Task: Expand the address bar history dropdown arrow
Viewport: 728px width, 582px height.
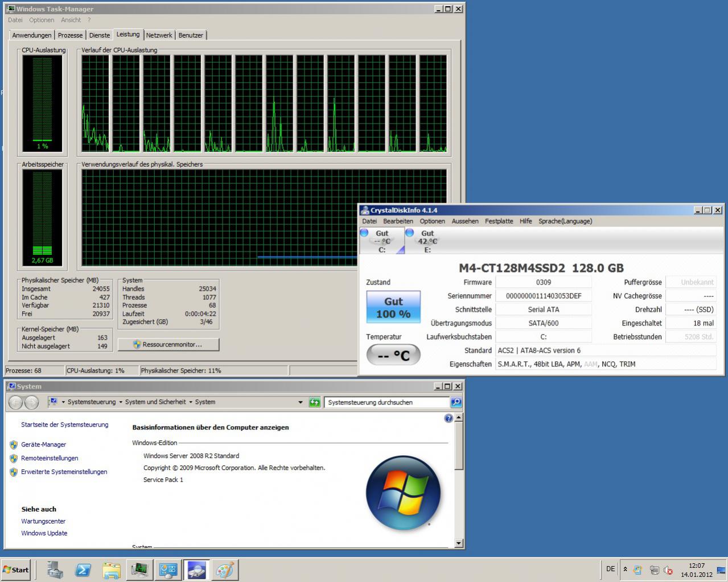Action: tap(301, 402)
